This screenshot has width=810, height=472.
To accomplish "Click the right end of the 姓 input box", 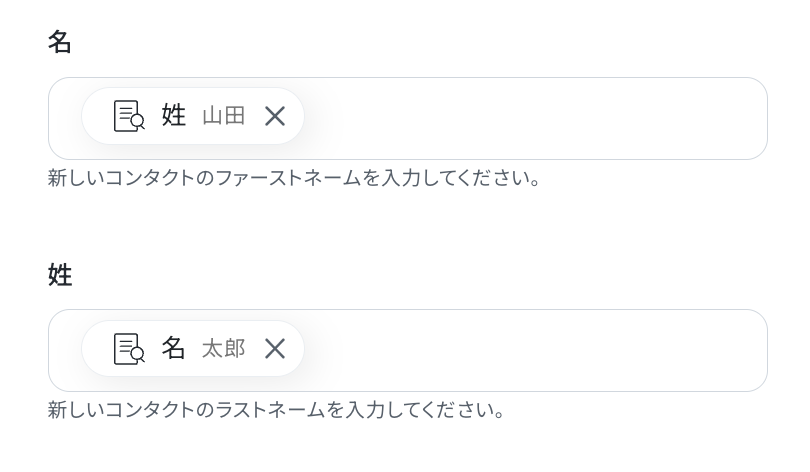I will pyautogui.click(x=745, y=350).
